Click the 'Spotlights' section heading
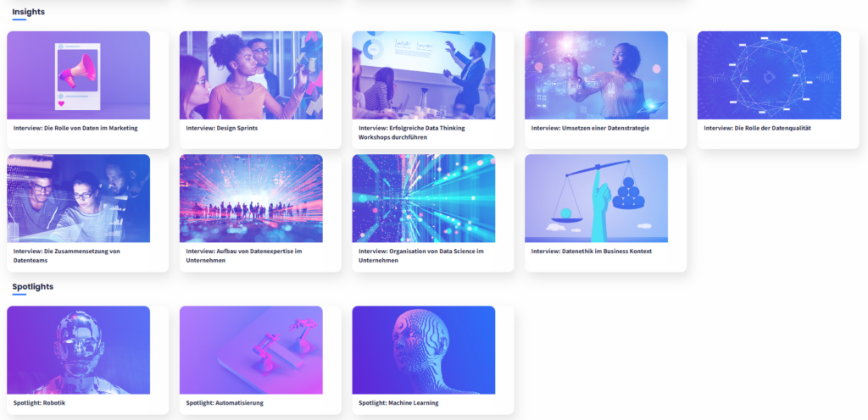This screenshot has height=420, width=868. pos(33,286)
